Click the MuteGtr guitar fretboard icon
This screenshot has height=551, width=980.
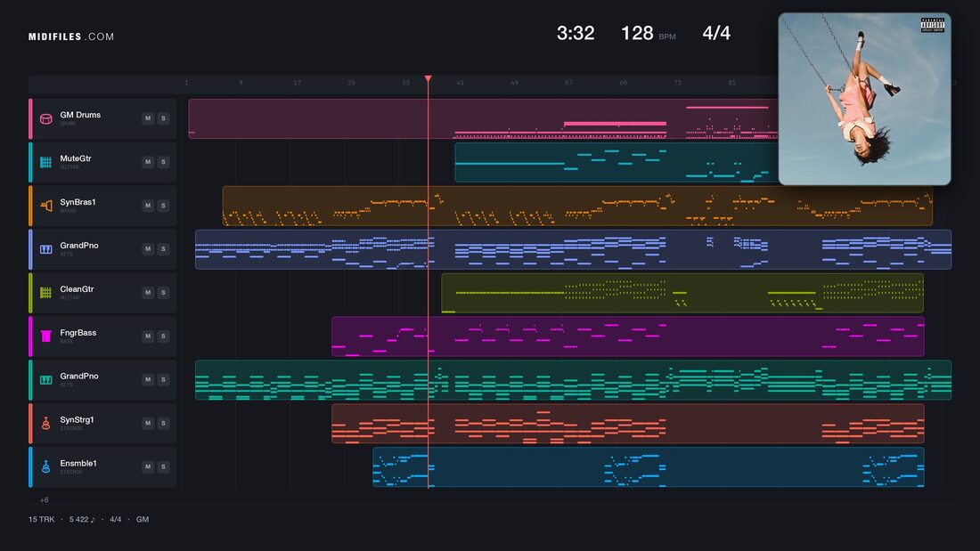click(45, 162)
